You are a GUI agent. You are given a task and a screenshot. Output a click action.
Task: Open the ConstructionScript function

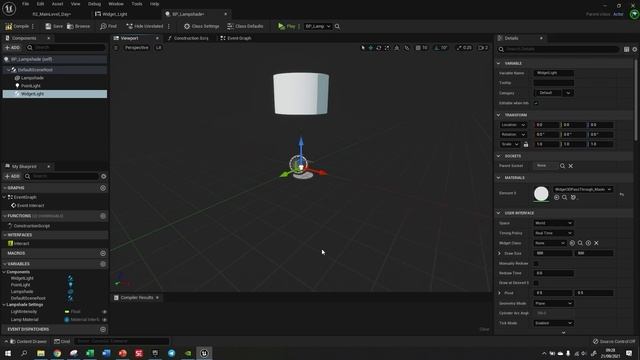tap(31, 226)
